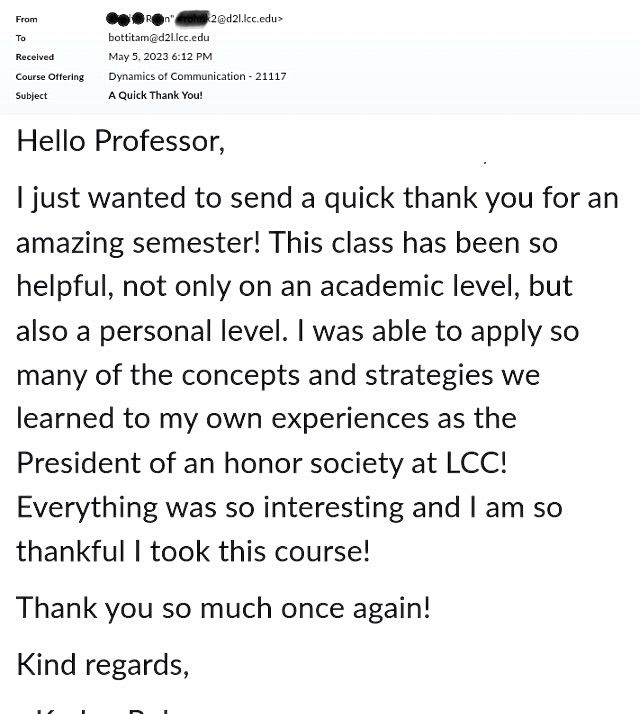The width and height of the screenshot is (640, 714).
Task: Open Dynamics of Communication - 21117 course
Action: [197, 76]
